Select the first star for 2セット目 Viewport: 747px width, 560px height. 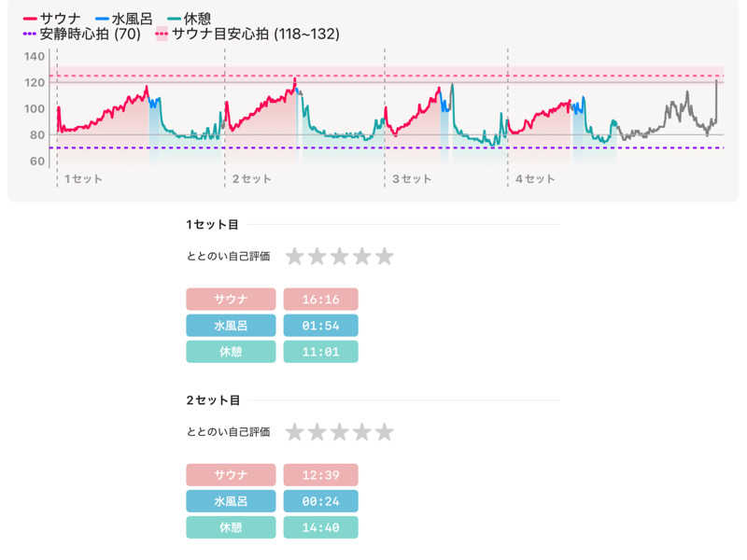[294, 432]
